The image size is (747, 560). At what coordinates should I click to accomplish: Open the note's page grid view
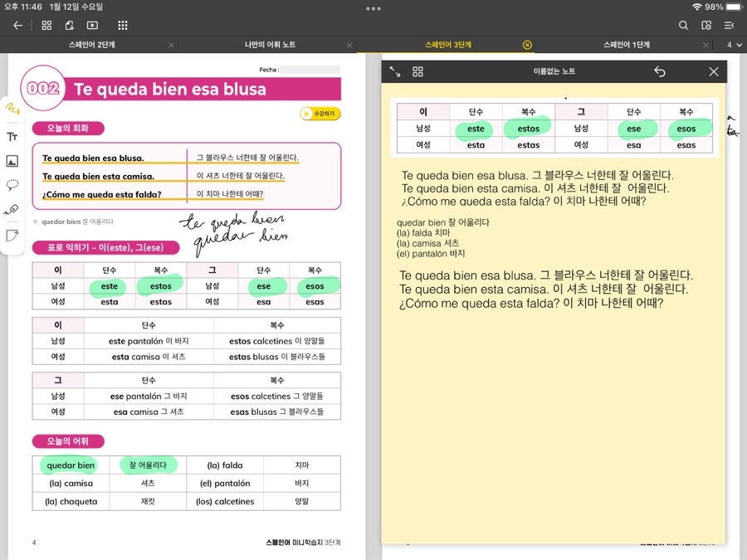pyautogui.click(x=417, y=71)
